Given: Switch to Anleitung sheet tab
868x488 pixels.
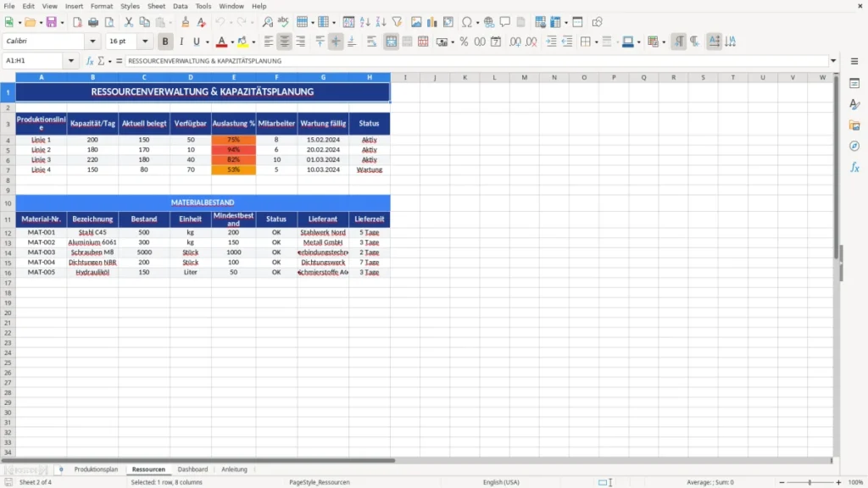Looking at the screenshot, I should [x=234, y=469].
